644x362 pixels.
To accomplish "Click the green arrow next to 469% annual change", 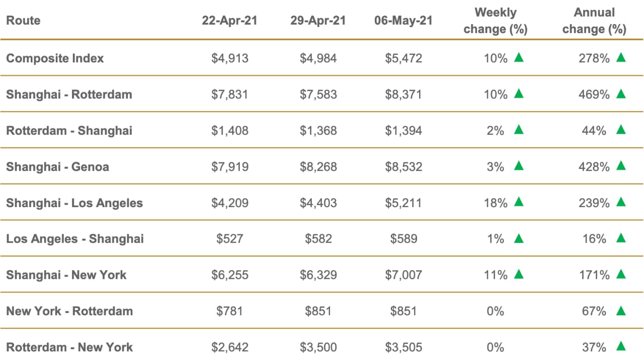I will (x=621, y=94).
